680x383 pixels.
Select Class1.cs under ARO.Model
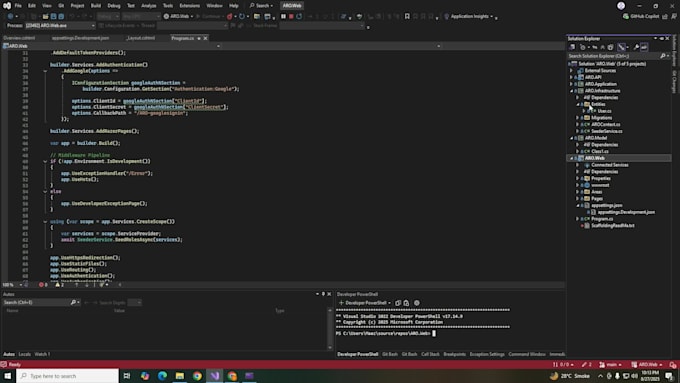(x=599, y=151)
